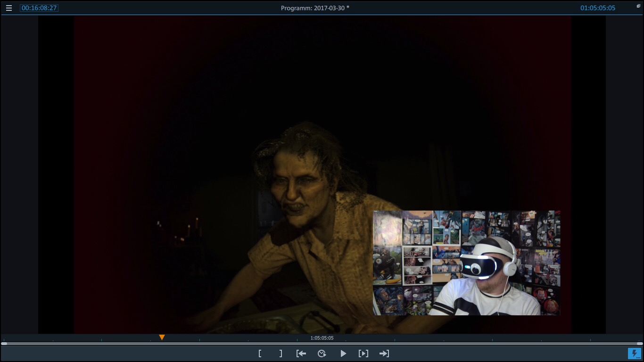Start playback with the Play button

pos(343,354)
